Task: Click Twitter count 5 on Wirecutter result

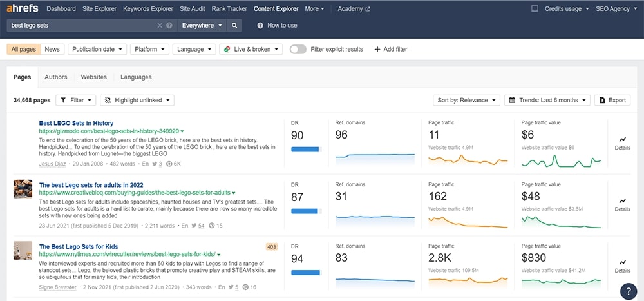Action: click(233, 287)
